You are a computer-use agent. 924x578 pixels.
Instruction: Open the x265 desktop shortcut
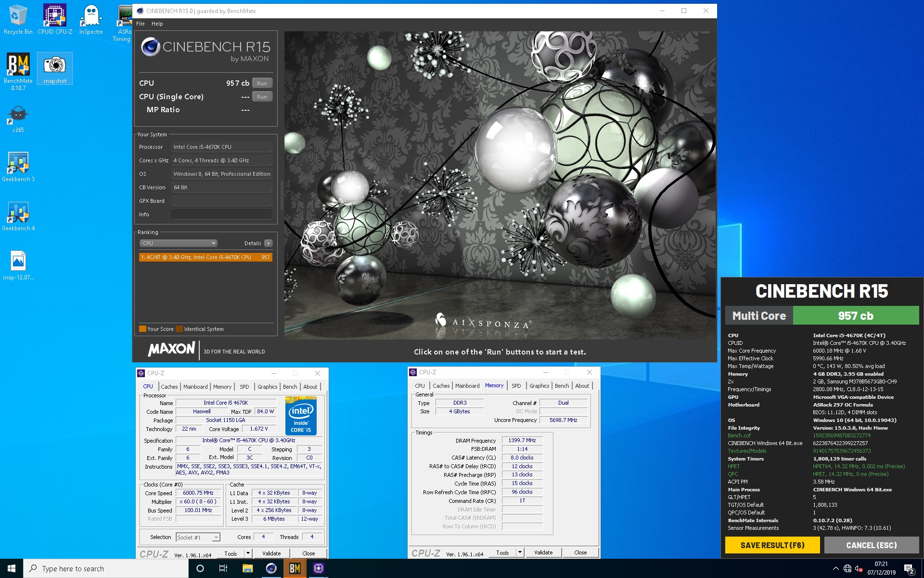click(x=18, y=119)
